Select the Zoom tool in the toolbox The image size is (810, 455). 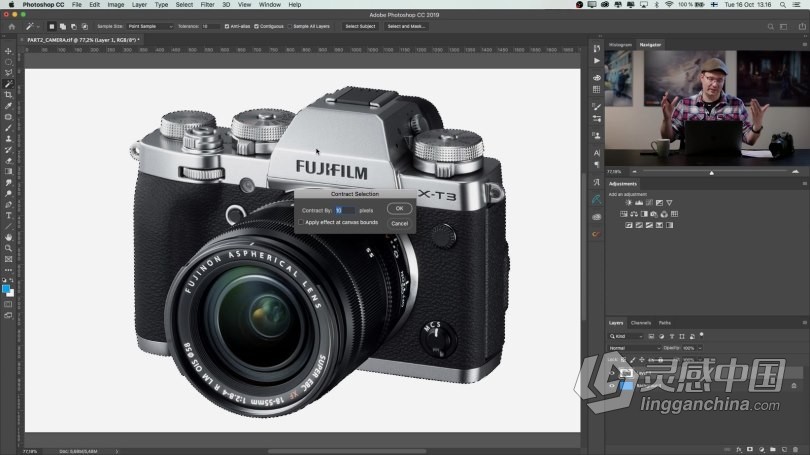[8, 248]
